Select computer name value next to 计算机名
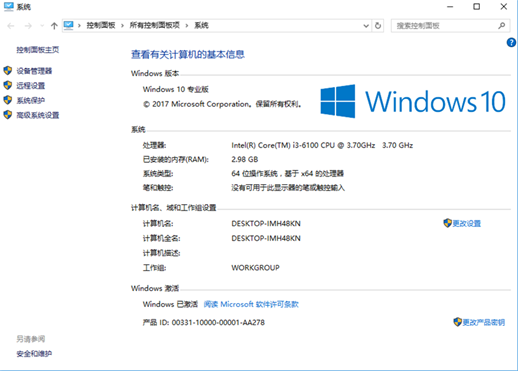518x371 pixels. point(266,224)
